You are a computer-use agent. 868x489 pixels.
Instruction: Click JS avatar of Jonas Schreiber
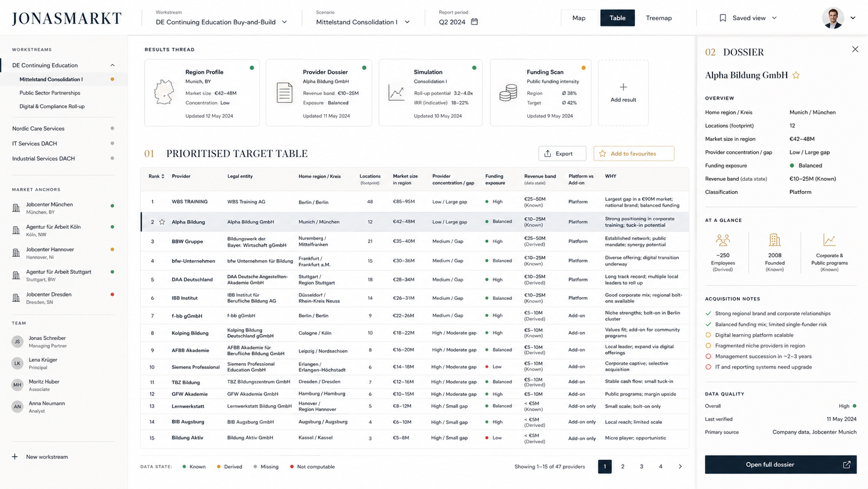click(x=18, y=341)
